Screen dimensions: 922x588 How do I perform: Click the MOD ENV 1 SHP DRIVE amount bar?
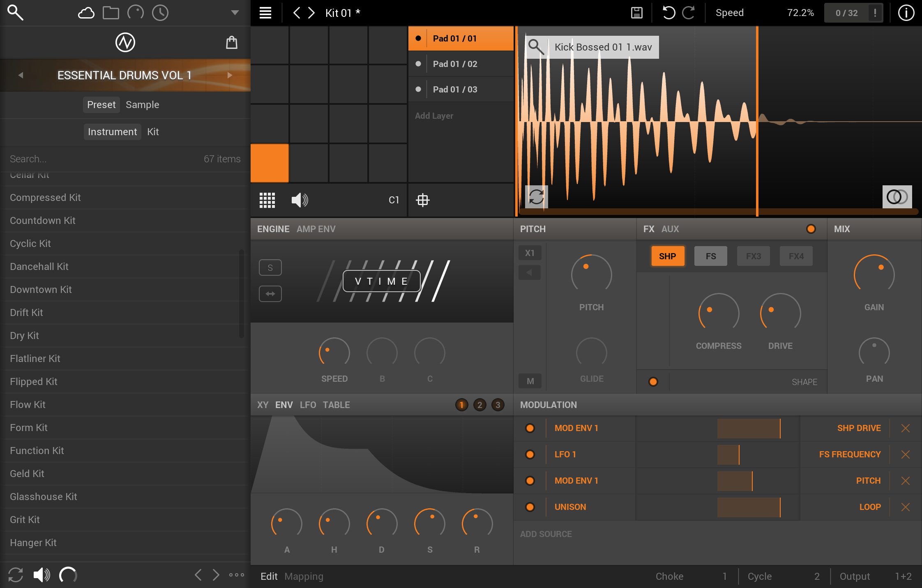(x=717, y=428)
